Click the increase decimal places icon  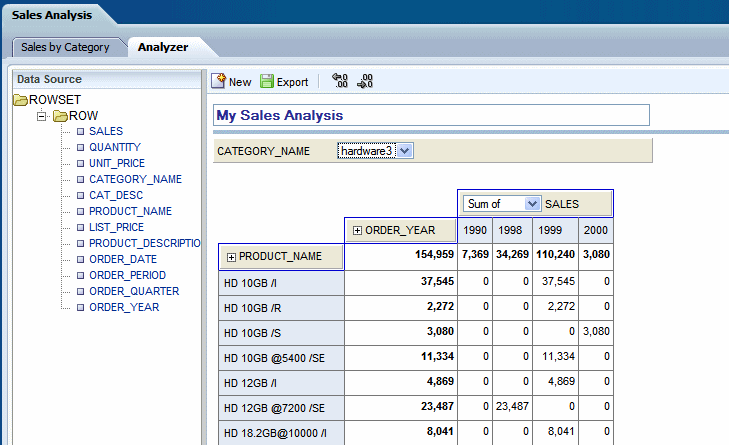[339, 82]
